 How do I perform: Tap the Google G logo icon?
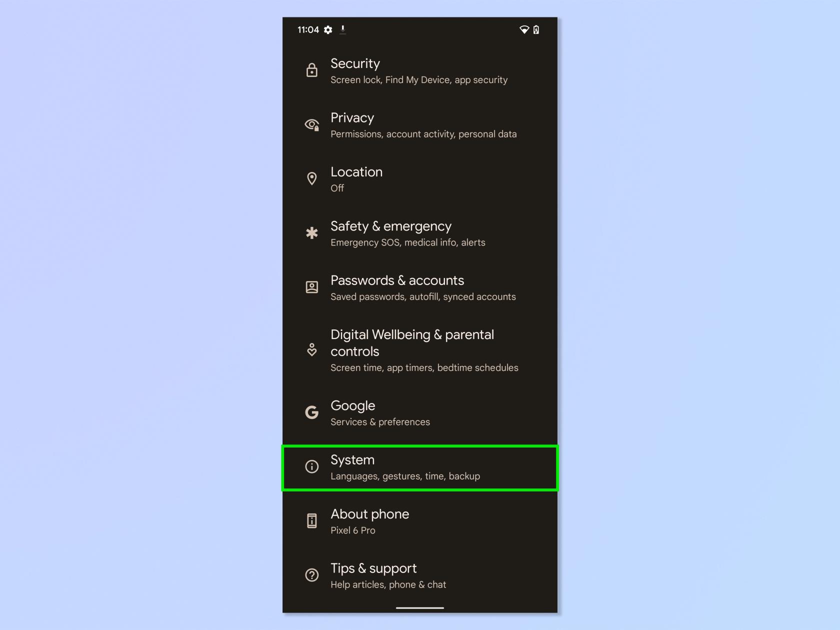311,412
